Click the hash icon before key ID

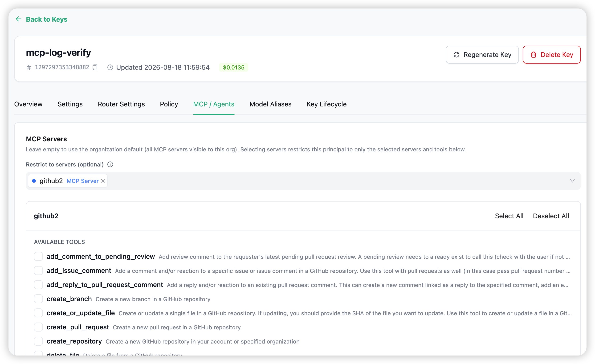(x=29, y=67)
